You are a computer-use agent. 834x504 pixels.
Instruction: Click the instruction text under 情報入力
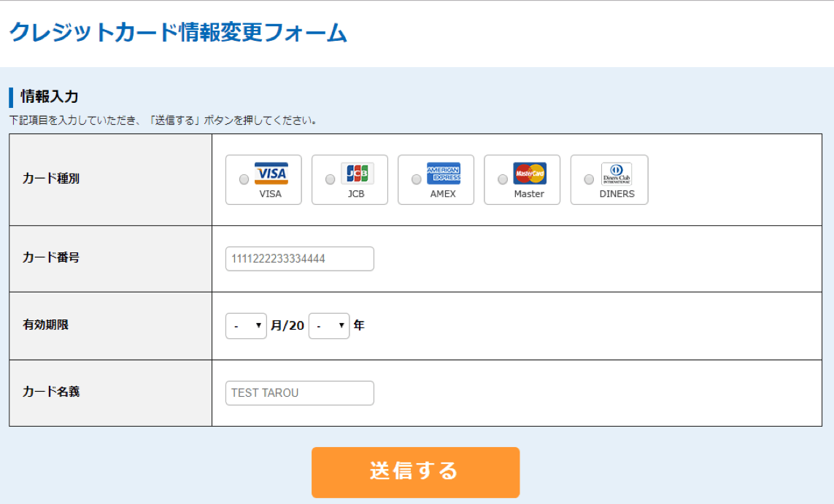pos(163,120)
